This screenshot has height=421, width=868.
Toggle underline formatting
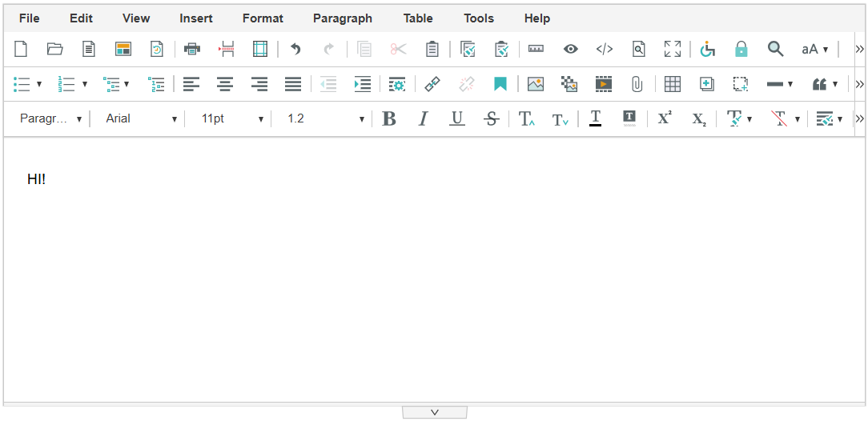[x=456, y=118]
